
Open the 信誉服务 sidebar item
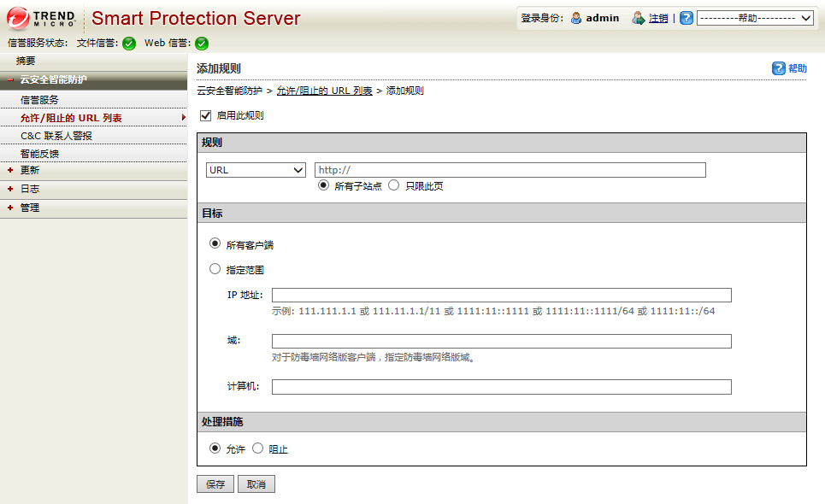(39, 100)
